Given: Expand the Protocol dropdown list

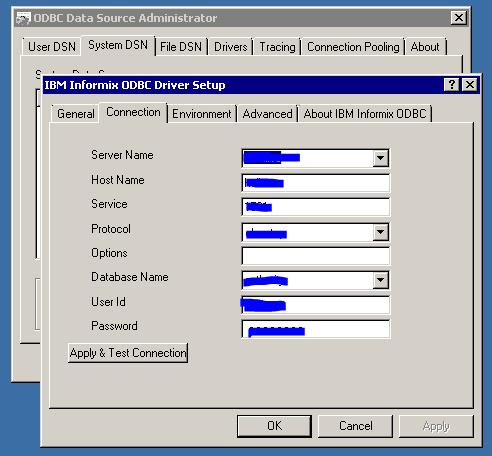Looking at the screenshot, I should [x=380, y=232].
